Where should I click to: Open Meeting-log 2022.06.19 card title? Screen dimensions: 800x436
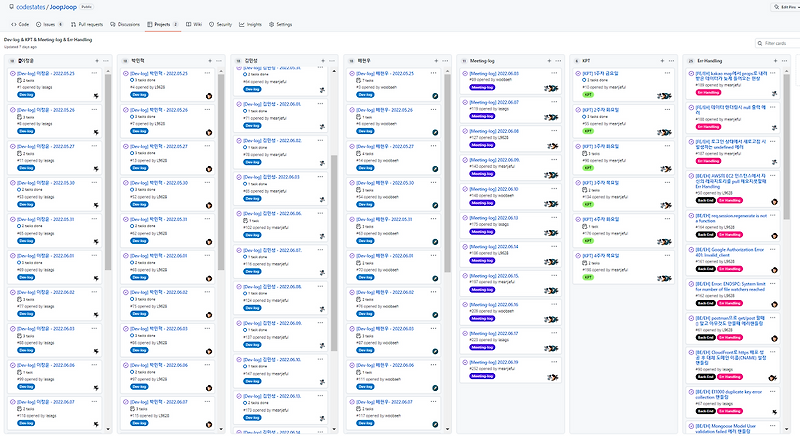pyautogui.click(x=493, y=363)
